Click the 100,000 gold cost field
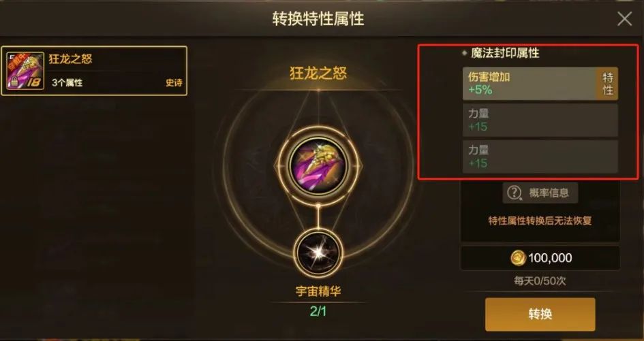644x341 pixels. [x=540, y=258]
